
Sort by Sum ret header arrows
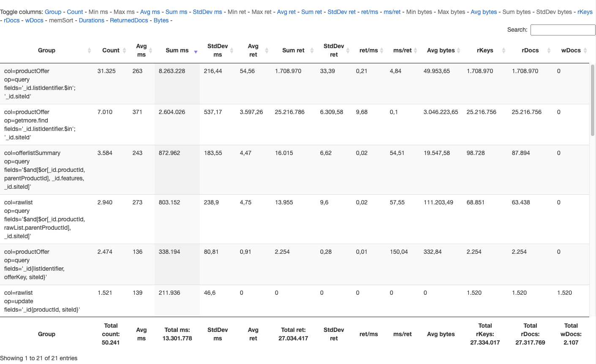tap(312, 50)
